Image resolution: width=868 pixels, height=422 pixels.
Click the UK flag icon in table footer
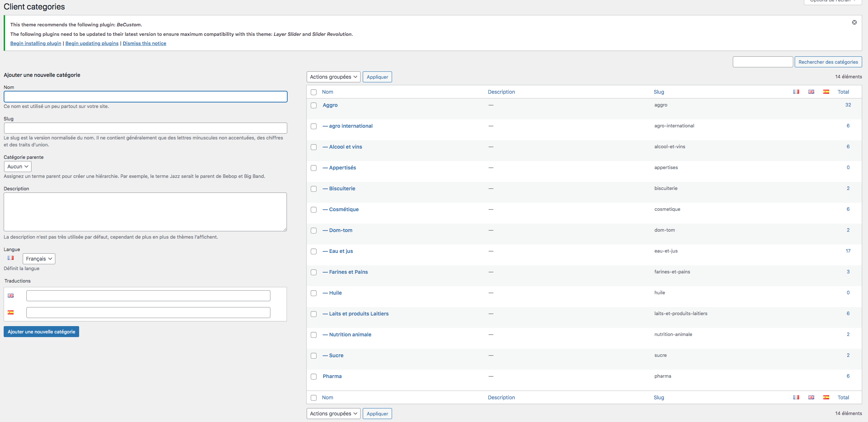click(811, 397)
